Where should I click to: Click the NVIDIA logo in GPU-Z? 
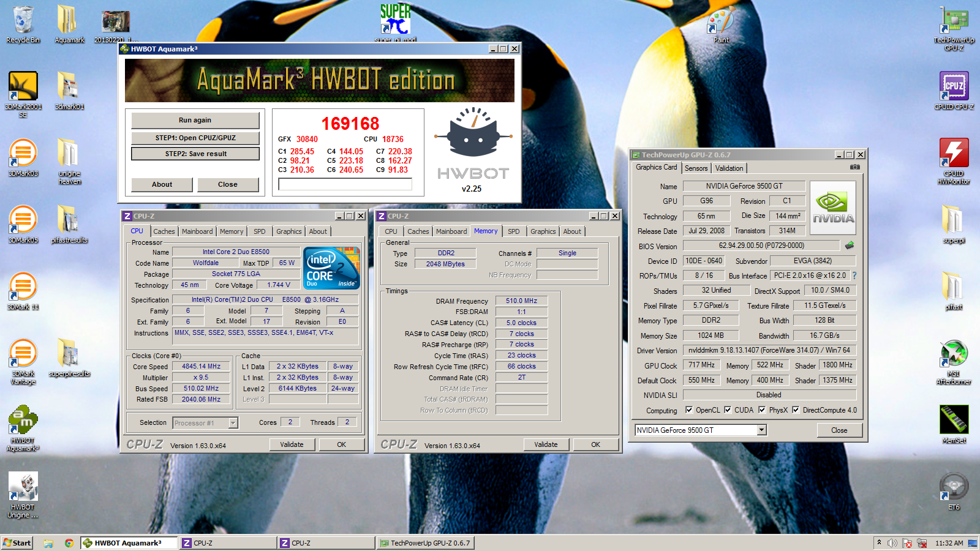click(x=833, y=208)
